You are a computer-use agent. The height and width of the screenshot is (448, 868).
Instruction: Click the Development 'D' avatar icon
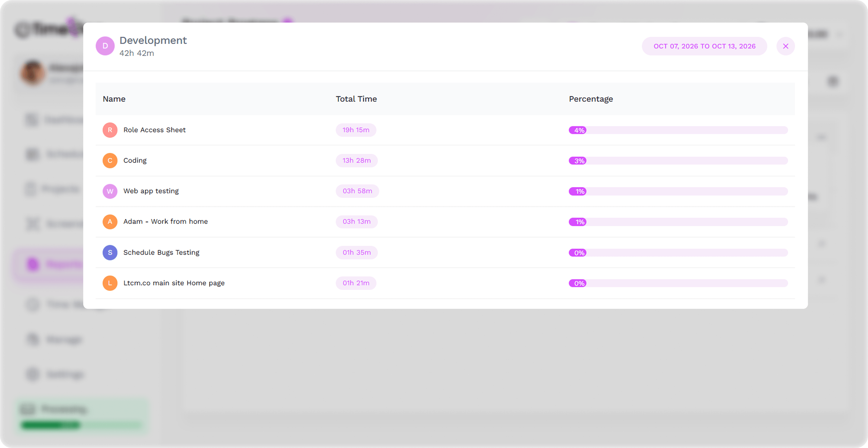coord(105,46)
